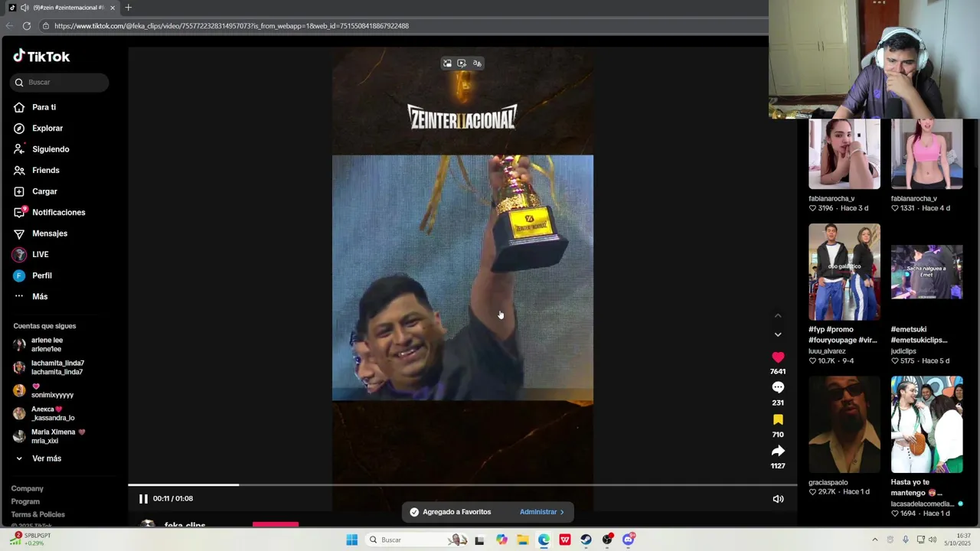The width and height of the screenshot is (980, 551).
Task: Open the lacasadelacomedia video thumbnail
Action: [926, 424]
